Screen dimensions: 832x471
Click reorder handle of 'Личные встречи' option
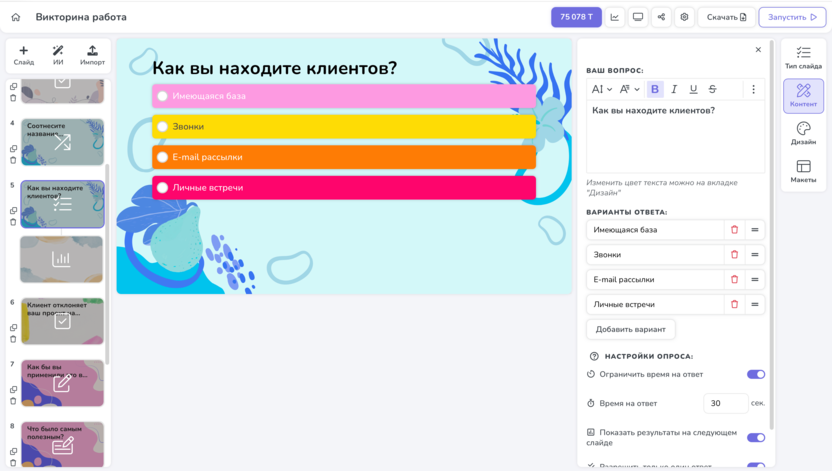click(755, 304)
